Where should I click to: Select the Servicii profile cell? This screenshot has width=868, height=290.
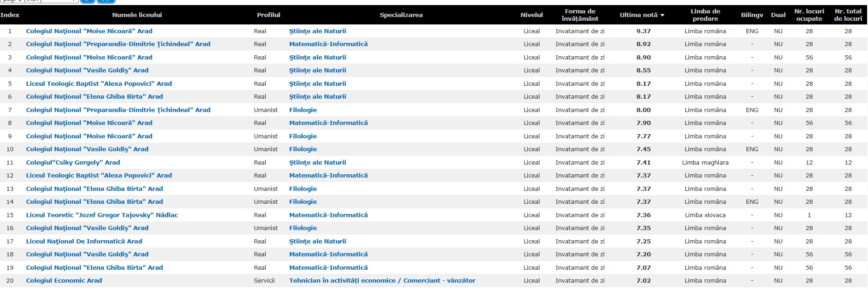click(x=264, y=280)
